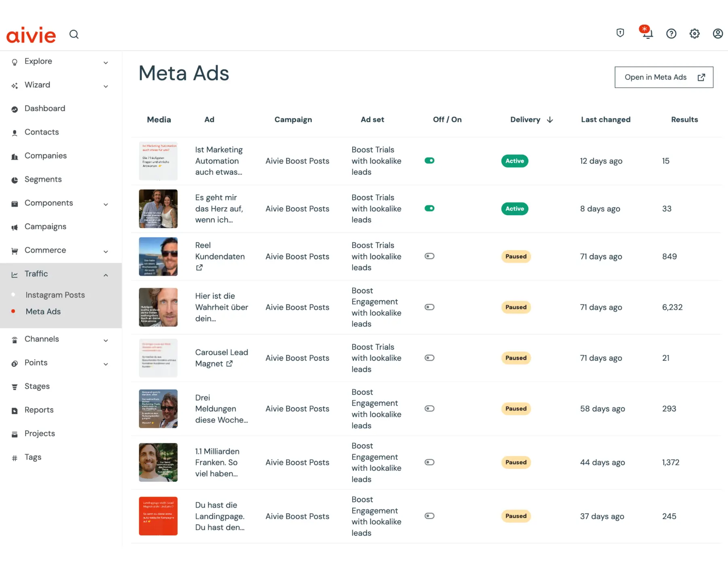Sort by Results column header

pos(684,120)
